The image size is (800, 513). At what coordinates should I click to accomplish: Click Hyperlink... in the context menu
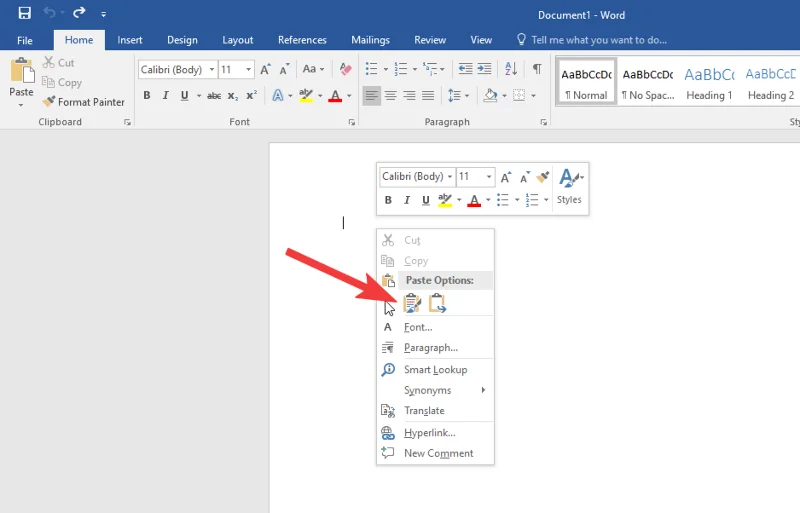pyautogui.click(x=429, y=433)
